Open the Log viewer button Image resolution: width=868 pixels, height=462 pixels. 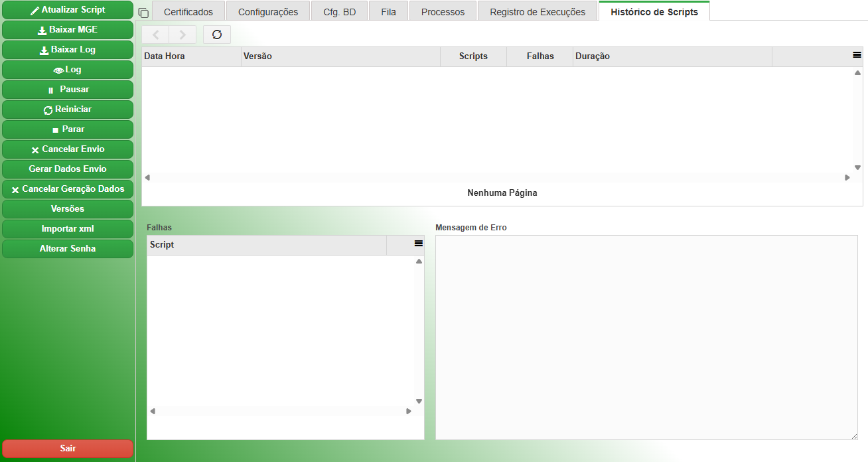tap(68, 70)
